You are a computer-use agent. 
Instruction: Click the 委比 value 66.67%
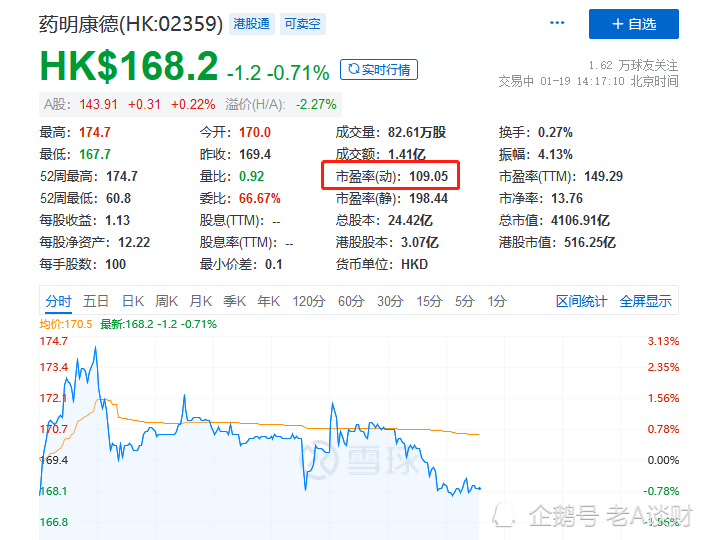click(260, 198)
